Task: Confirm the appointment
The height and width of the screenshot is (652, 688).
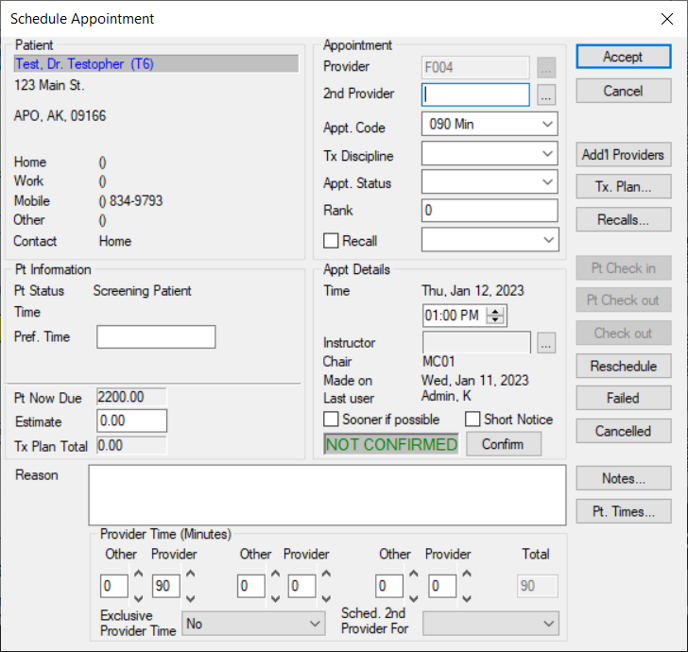Action: (x=503, y=444)
